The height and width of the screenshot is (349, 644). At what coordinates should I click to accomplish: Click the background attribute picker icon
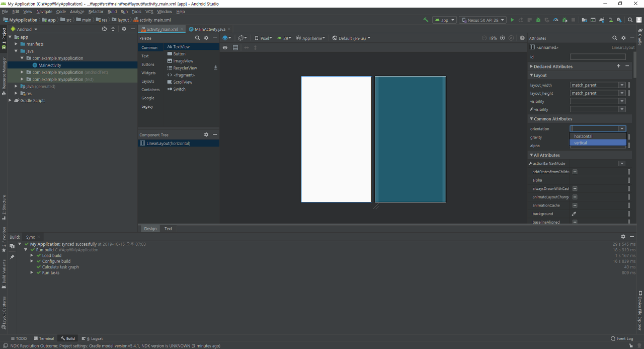click(574, 214)
